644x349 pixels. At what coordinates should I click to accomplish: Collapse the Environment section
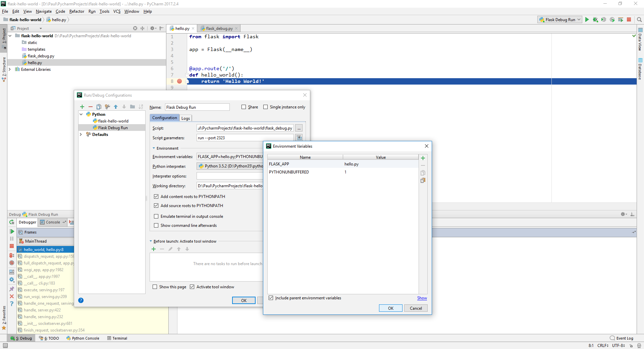[x=154, y=148]
